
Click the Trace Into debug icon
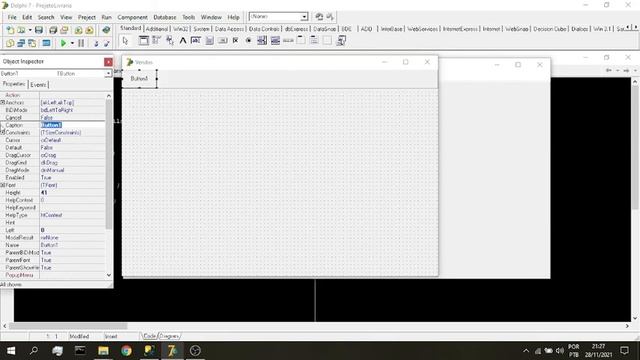pyautogui.click(x=96, y=43)
